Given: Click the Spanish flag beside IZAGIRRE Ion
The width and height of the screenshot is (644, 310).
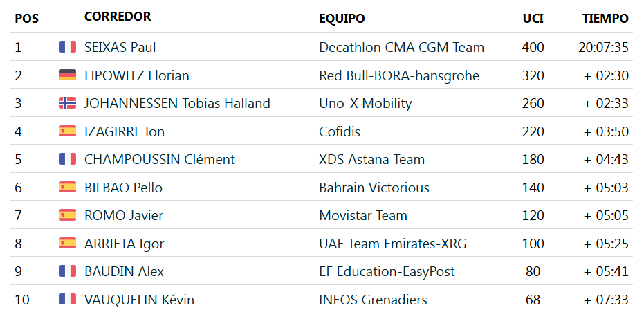Looking at the screenshot, I should 68,131.
